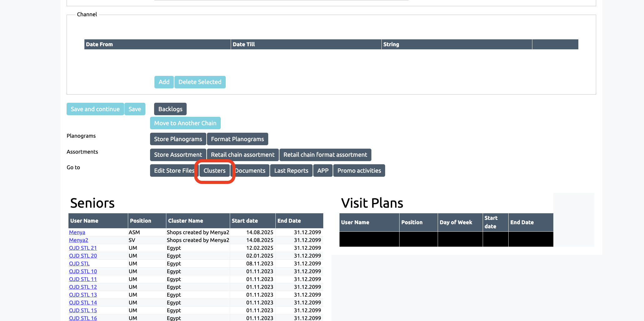This screenshot has width=644, height=321.
Task: Go to Last Reports
Action: click(291, 171)
